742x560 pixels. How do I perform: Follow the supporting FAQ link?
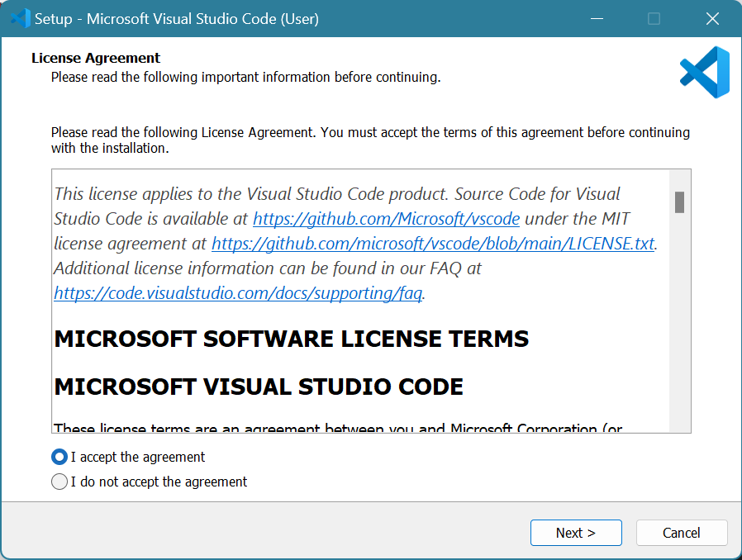pos(239,293)
